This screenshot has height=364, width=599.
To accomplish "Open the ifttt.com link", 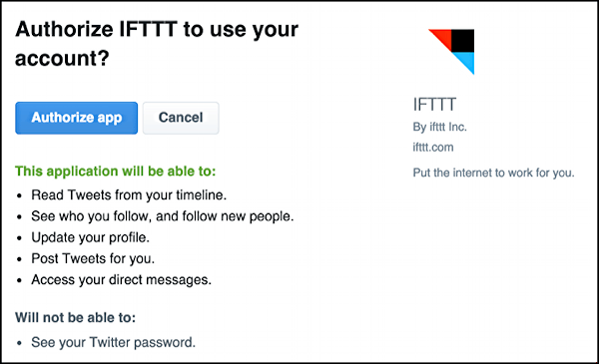I will click(x=433, y=148).
